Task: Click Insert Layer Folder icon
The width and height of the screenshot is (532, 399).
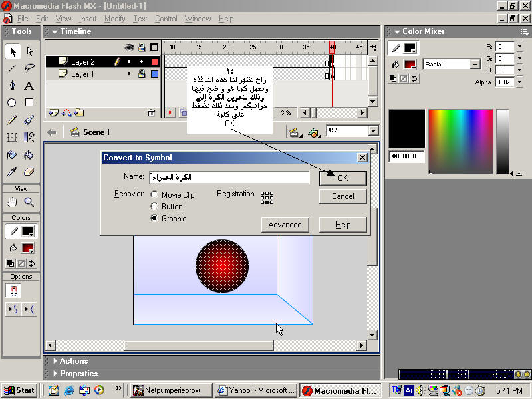Action: (79, 112)
